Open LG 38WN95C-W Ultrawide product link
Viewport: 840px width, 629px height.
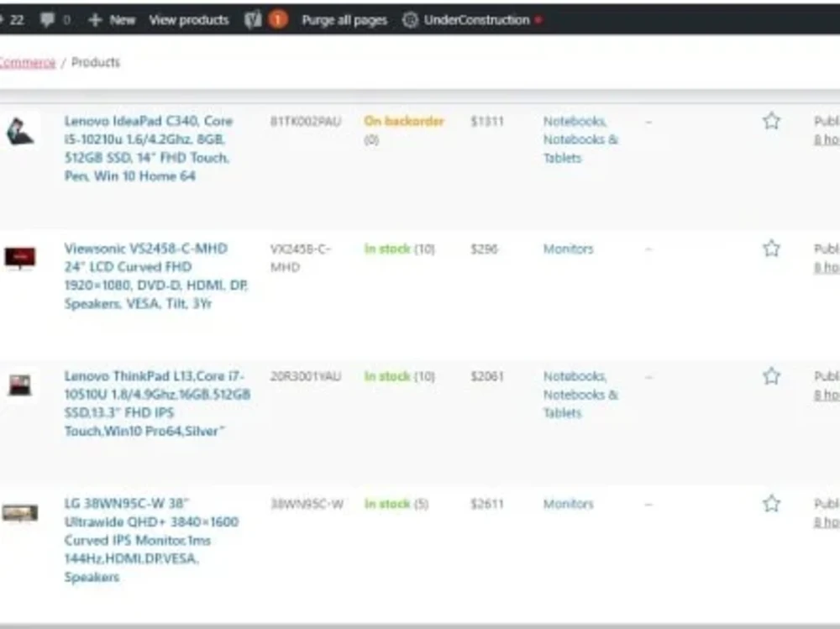pos(151,540)
